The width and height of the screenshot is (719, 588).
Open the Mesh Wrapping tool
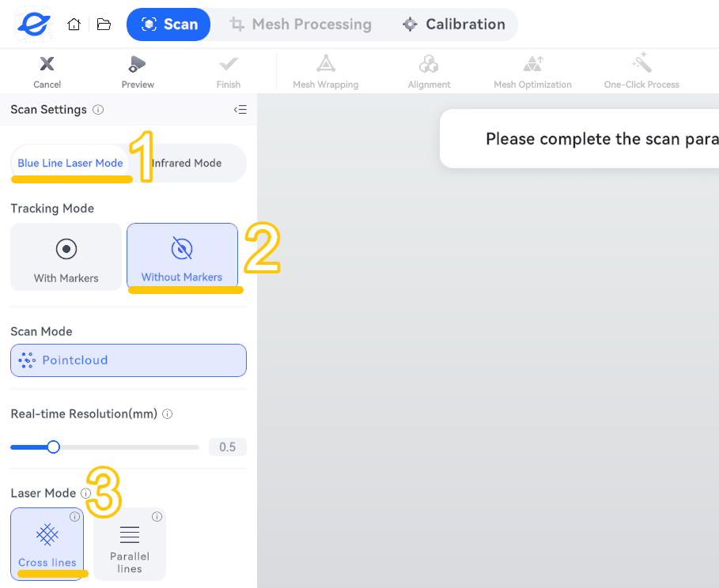[326, 64]
